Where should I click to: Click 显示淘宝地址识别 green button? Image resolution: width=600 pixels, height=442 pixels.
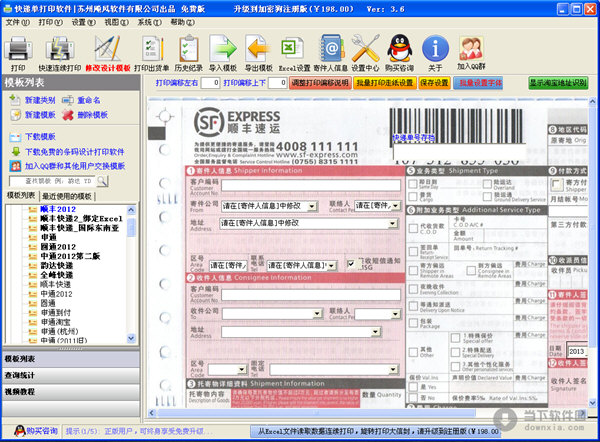[558, 83]
